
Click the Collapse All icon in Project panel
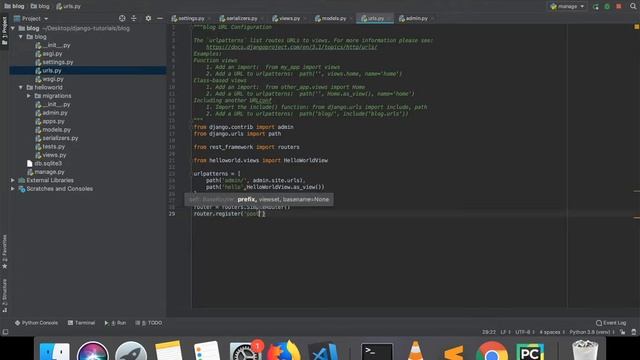133,18
